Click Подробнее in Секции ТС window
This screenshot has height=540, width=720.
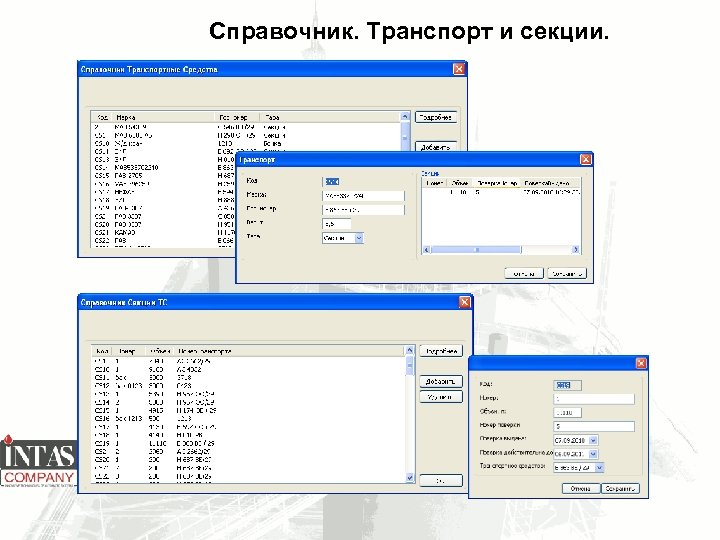tap(441, 351)
